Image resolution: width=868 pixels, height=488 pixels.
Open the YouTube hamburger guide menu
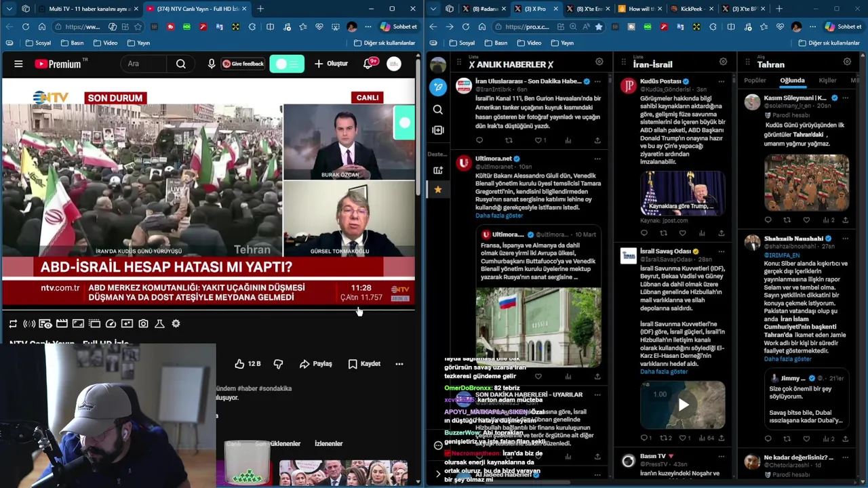click(x=18, y=64)
